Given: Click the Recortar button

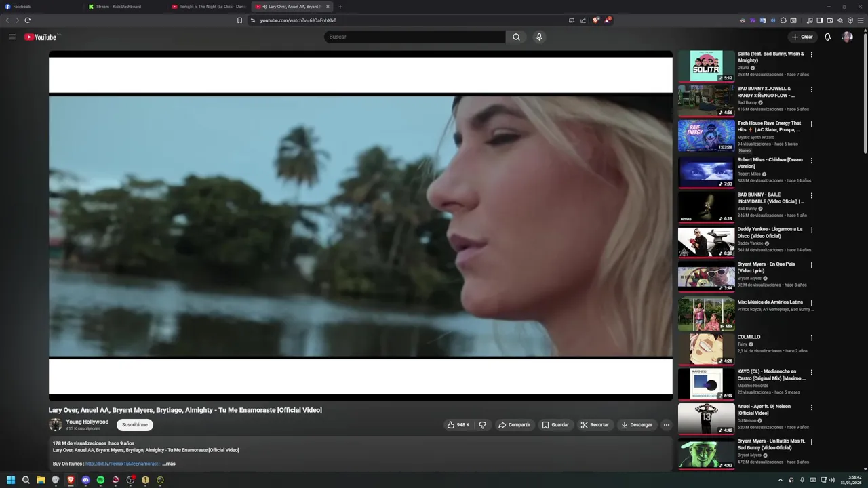Looking at the screenshot, I should [595, 425].
